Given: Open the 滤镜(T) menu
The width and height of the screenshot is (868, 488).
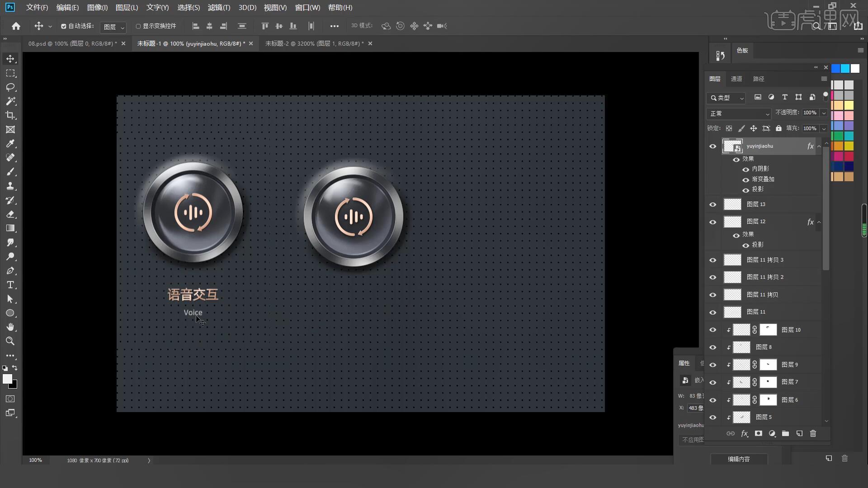Looking at the screenshot, I should 219,8.
